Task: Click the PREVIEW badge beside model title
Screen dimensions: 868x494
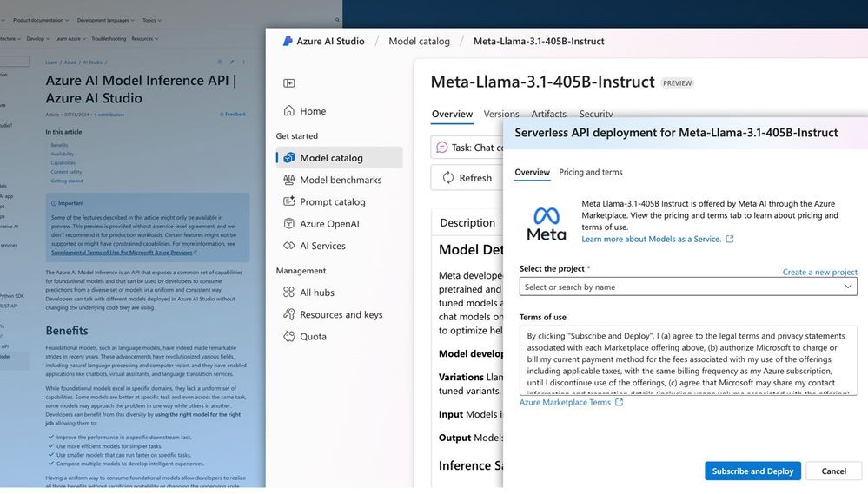Action: 677,83
